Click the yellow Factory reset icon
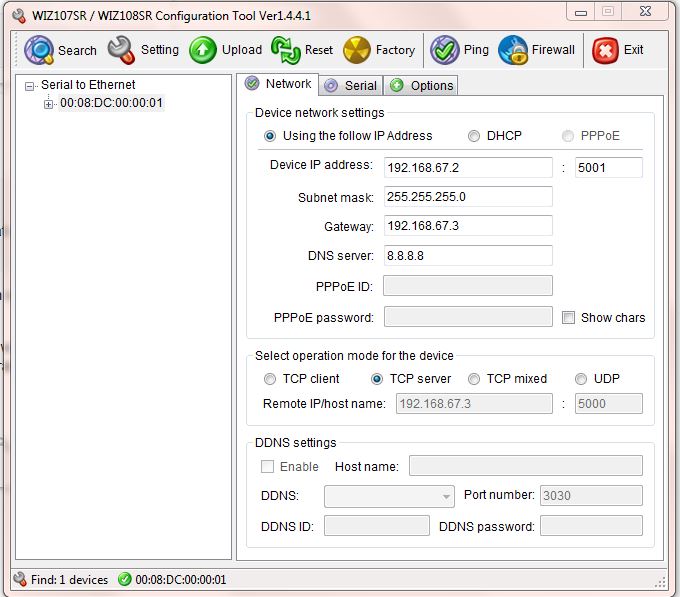The image size is (680, 597). pos(356,50)
